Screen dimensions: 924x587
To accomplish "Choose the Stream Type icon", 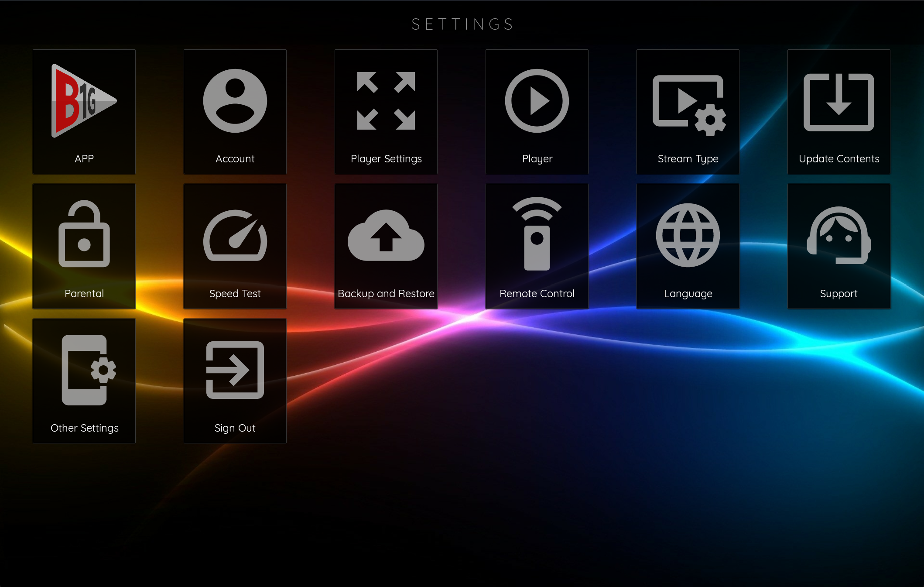I will (688, 105).
